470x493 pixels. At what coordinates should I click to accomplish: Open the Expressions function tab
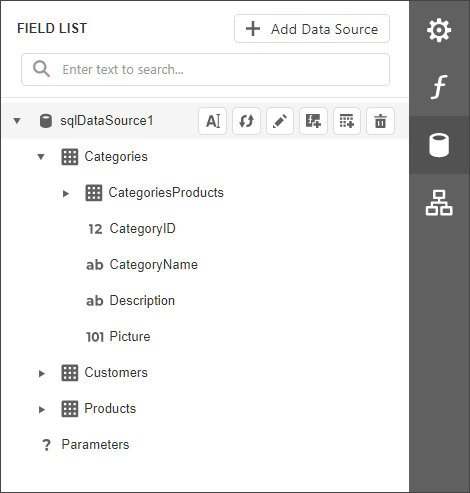(x=439, y=87)
